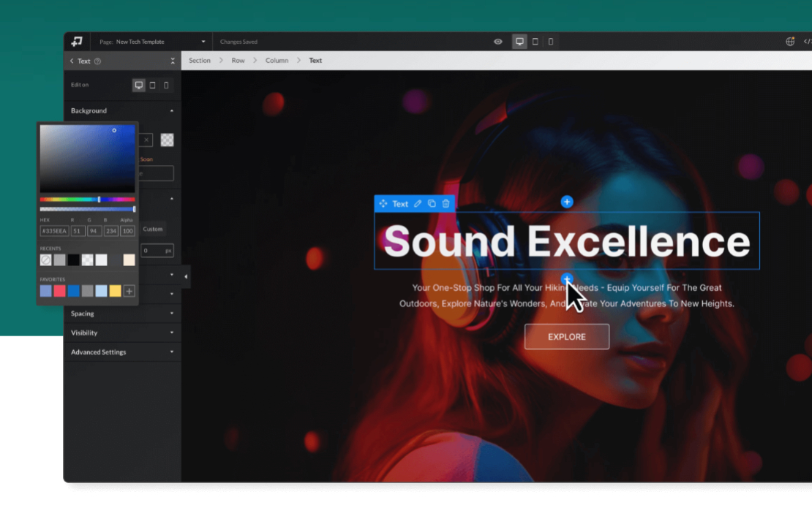Image resolution: width=812 pixels, height=508 pixels.
Task: Click the Row breadcrumb
Action: 238,61
